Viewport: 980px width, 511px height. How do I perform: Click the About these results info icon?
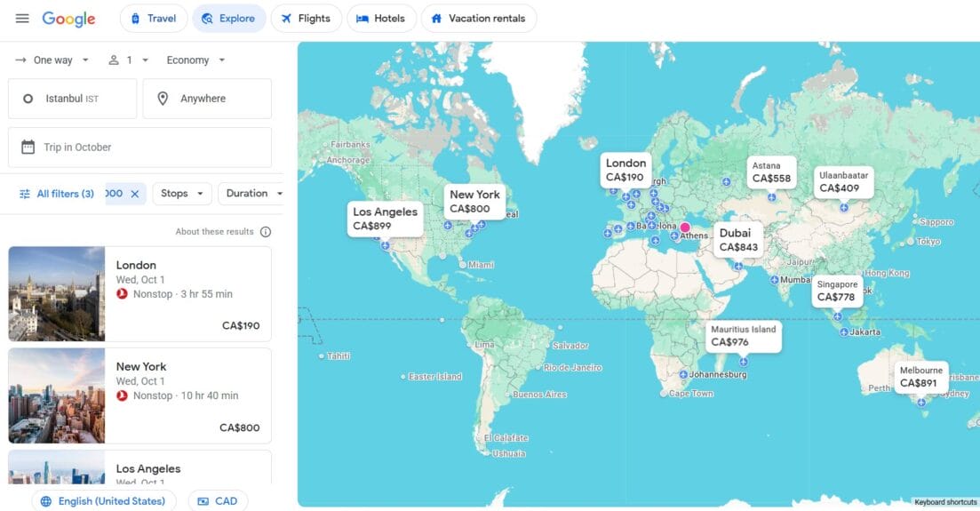(266, 232)
